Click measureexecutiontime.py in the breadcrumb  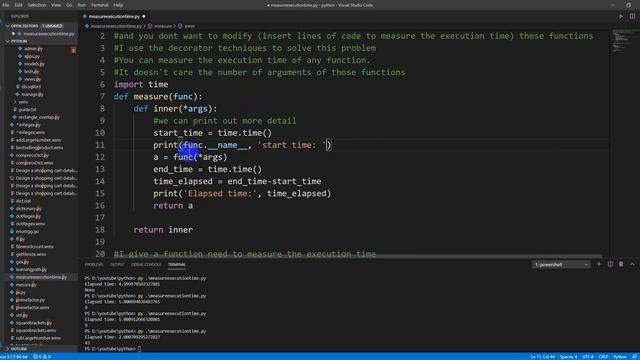pos(116,26)
